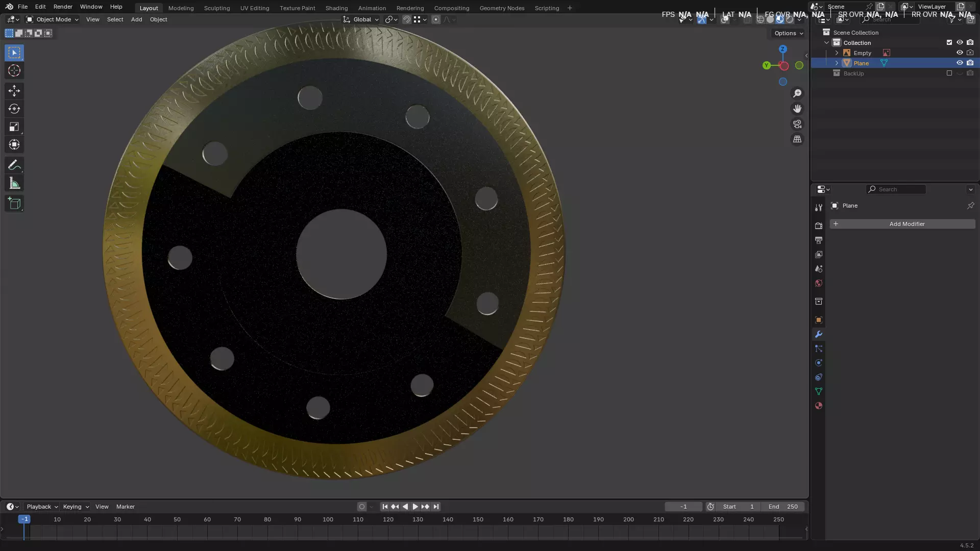Image resolution: width=980 pixels, height=551 pixels.
Task: Open the World properties tab
Action: [x=819, y=283]
